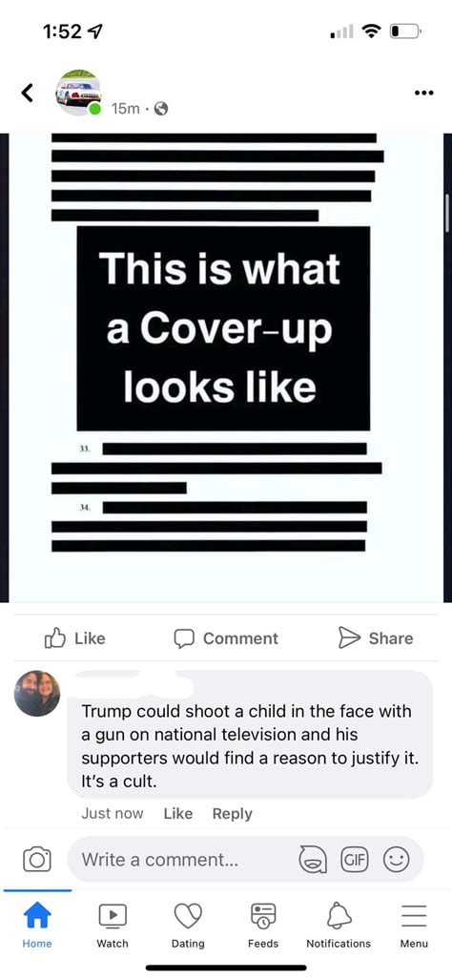Viewport: 452px width, 980px height.
Task: Open the three-dots post options menu
Action: click(x=424, y=94)
